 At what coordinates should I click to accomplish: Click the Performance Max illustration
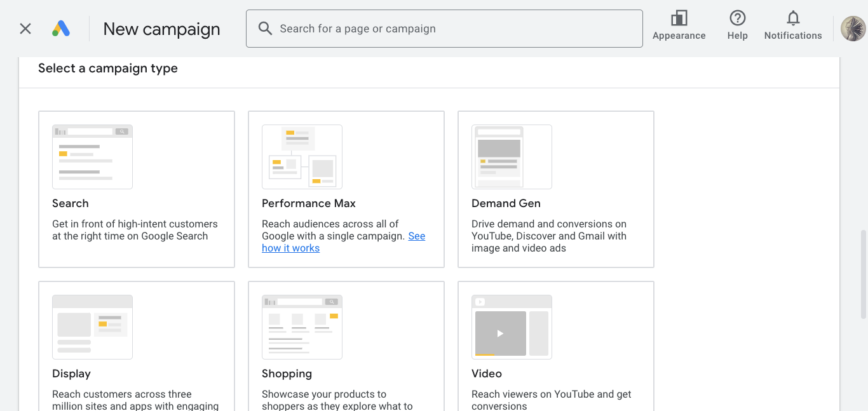[302, 157]
